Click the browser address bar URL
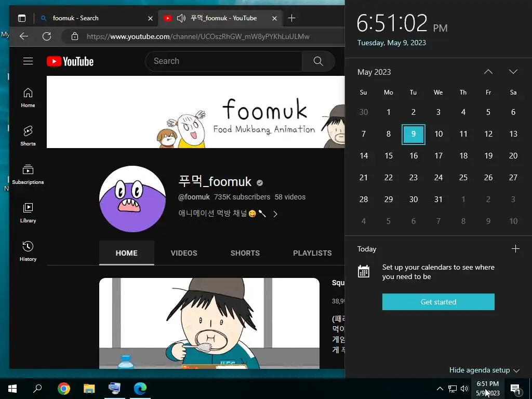 (x=198, y=36)
